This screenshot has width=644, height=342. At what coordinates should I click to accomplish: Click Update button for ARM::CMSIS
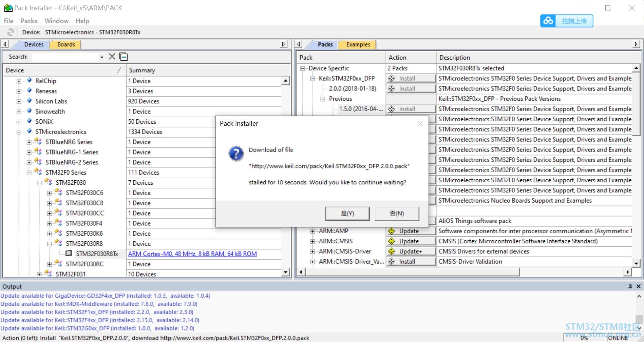pos(411,241)
